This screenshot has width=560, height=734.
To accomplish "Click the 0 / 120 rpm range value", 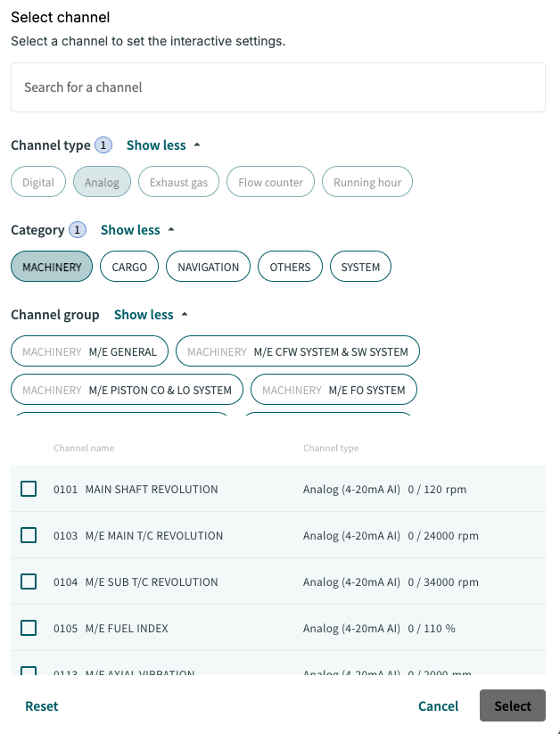I will (437, 489).
